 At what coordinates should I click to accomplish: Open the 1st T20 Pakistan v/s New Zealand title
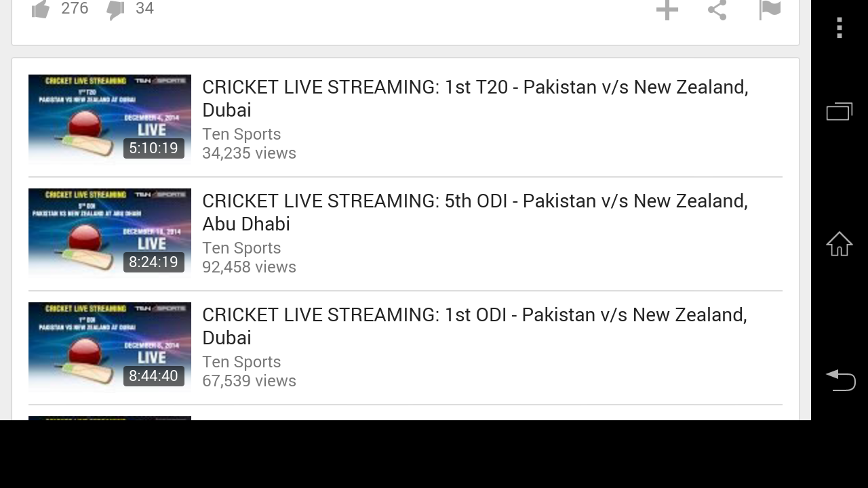click(x=475, y=98)
